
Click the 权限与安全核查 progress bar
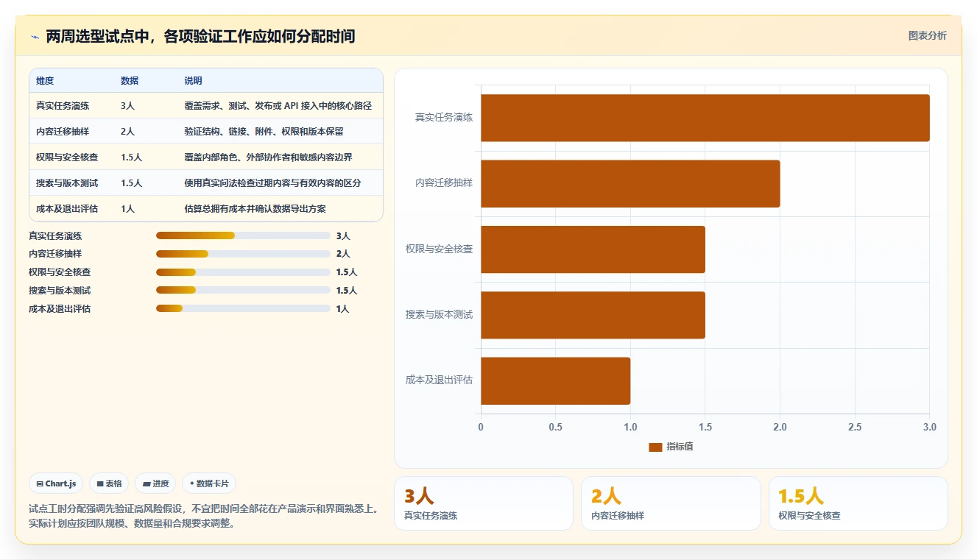(243, 272)
